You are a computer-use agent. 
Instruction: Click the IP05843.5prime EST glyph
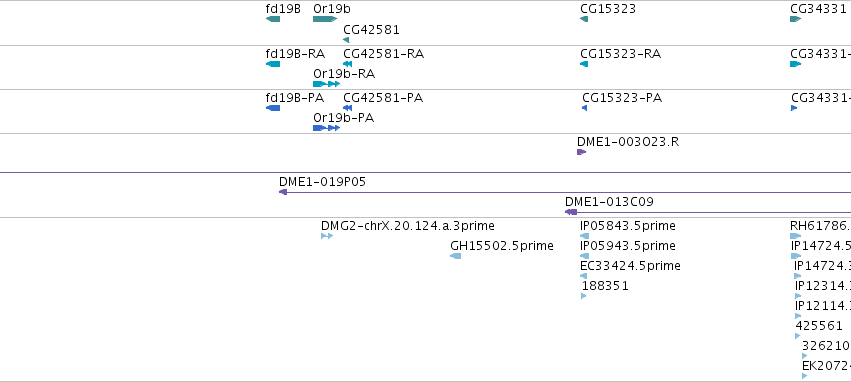585,236
